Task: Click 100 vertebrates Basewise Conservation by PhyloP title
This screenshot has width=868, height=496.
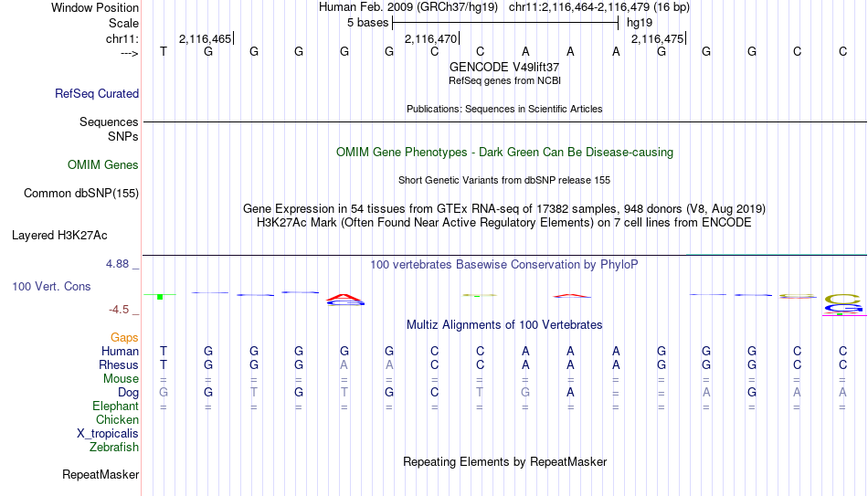Action: tap(504, 265)
